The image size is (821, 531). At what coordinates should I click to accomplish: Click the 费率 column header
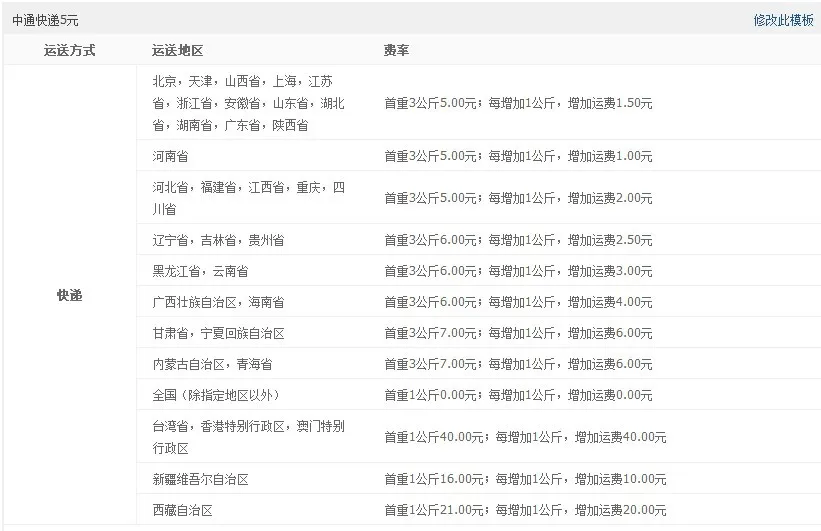pos(396,50)
